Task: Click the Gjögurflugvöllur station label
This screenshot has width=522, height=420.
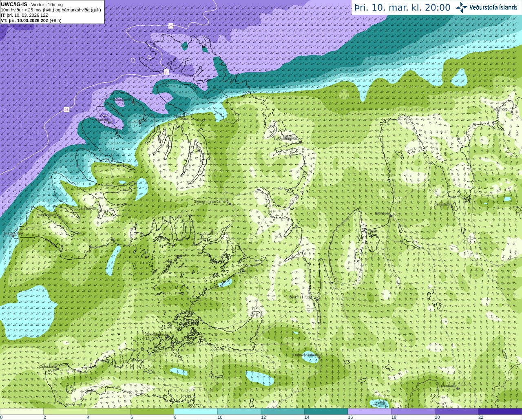Action: [287, 139]
